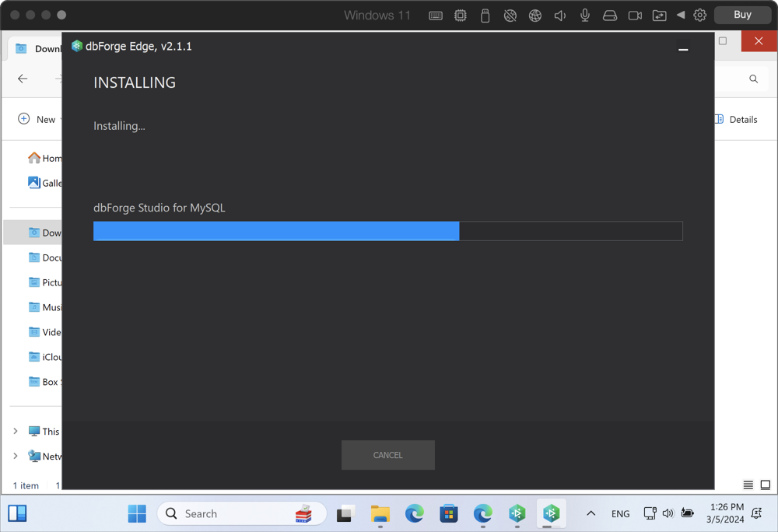Open Pictures folder in File Explorer sidebar
778x532 pixels.
pyautogui.click(x=44, y=282)
